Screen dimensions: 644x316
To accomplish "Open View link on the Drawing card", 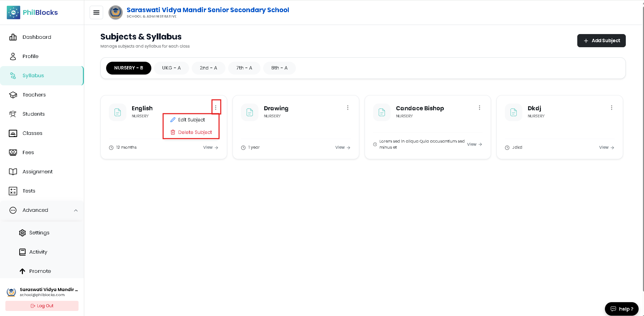I will (343, 147).
